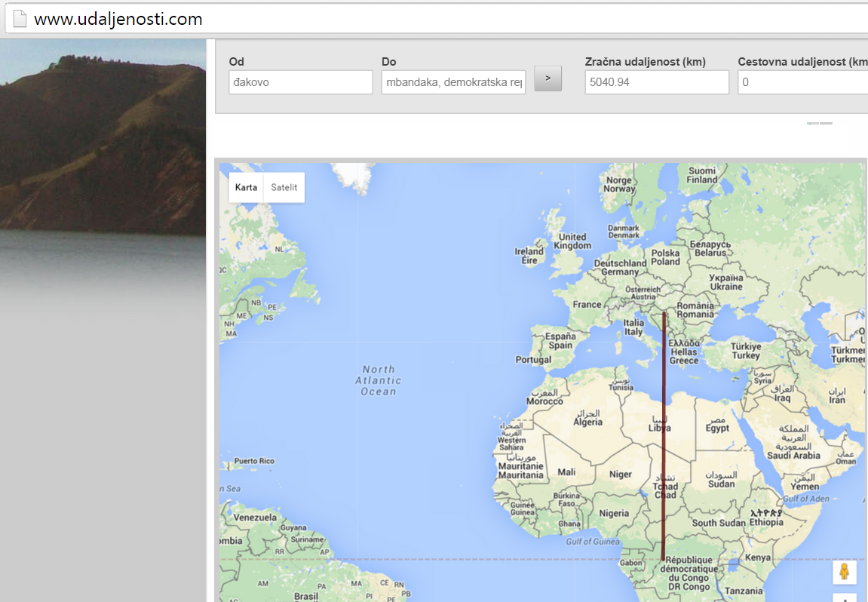Select Cestovna udaljenost value field
This screenshot has height=602, width=868.
click(x=802, y=82)
